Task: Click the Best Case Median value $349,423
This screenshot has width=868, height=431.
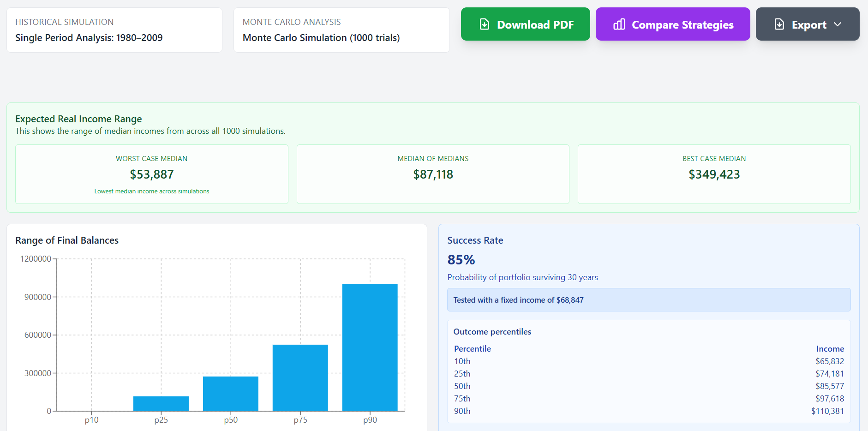Action: point(714,174)
